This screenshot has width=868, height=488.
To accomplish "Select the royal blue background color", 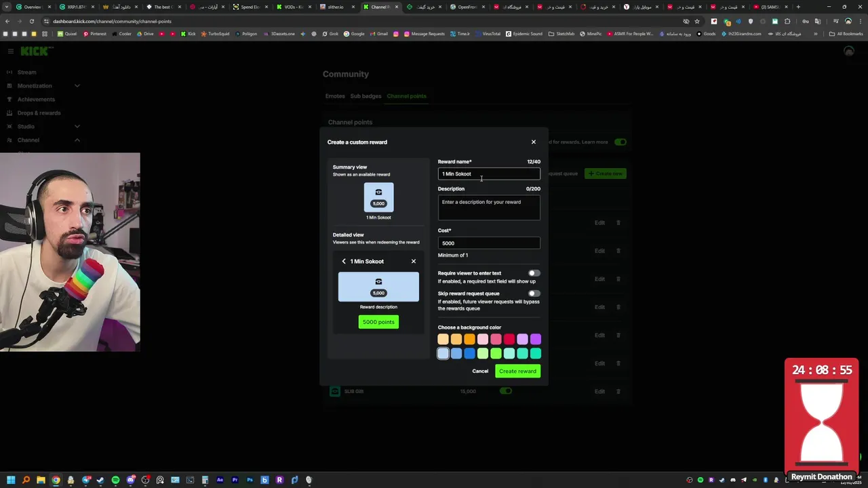I will click(x=469, y=353).
